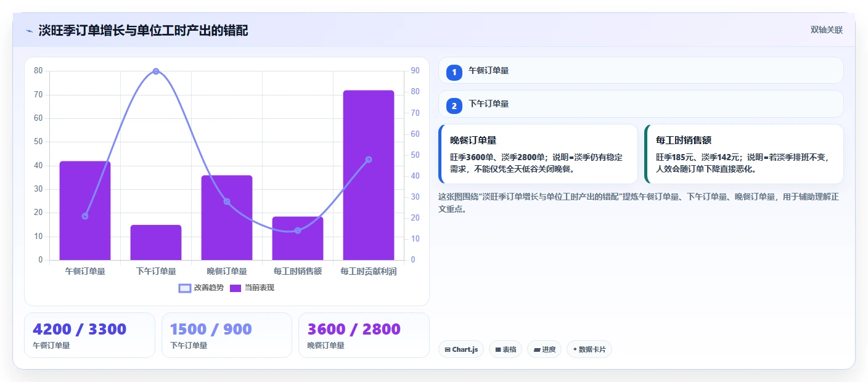Click the 每工时销售额 purple bar
The image size is (868, 382).
pyautogui.click(x=298, y=238)
